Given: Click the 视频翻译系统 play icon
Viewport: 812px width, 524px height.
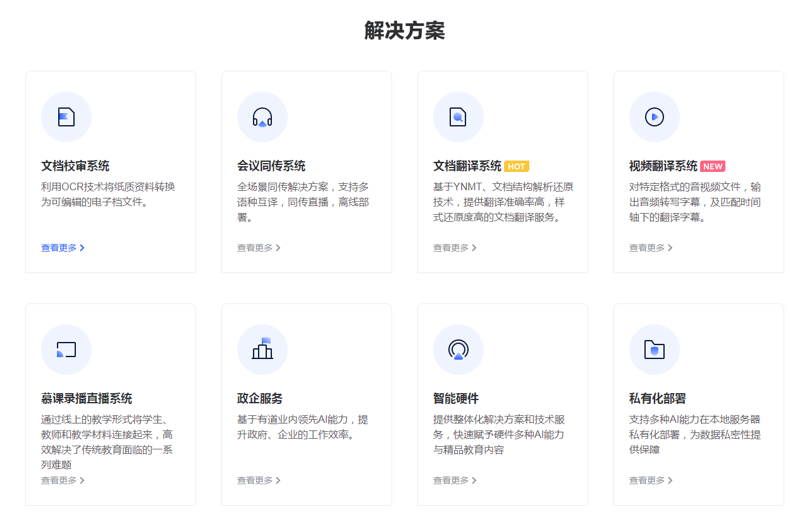Looking at the screenshot, I should pyautogui.click(x=655, y=117).
